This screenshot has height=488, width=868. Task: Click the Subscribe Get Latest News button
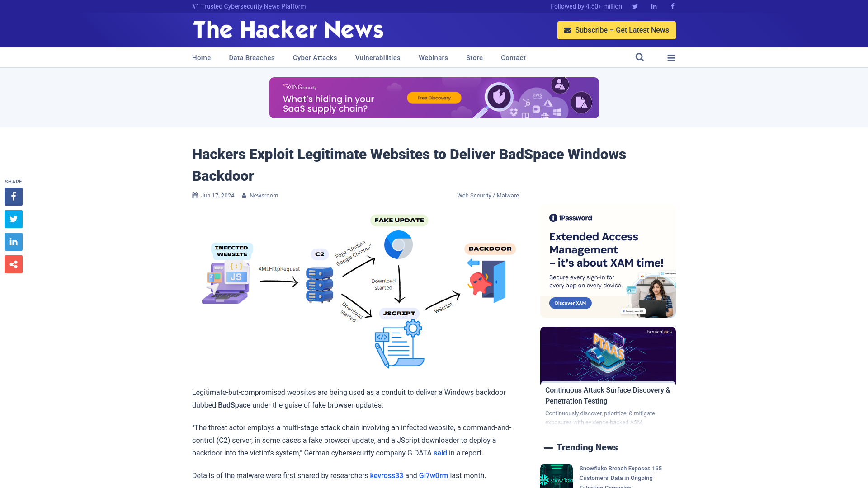pos(617,30)
